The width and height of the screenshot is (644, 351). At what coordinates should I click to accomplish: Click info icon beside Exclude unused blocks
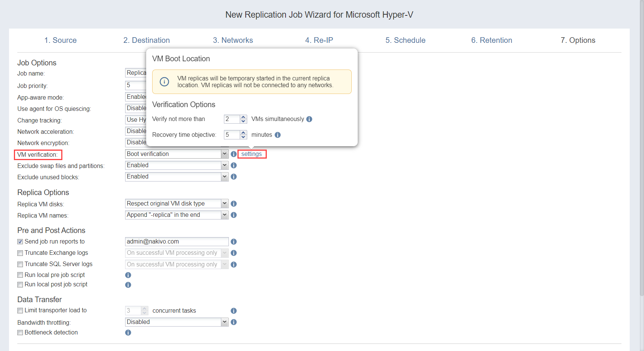pos(234,177)
